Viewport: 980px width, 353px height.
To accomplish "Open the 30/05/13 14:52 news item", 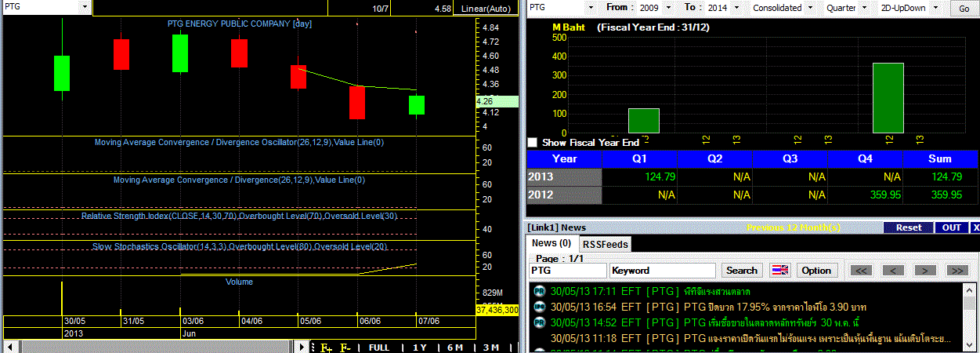I will [x=747, y=322].
